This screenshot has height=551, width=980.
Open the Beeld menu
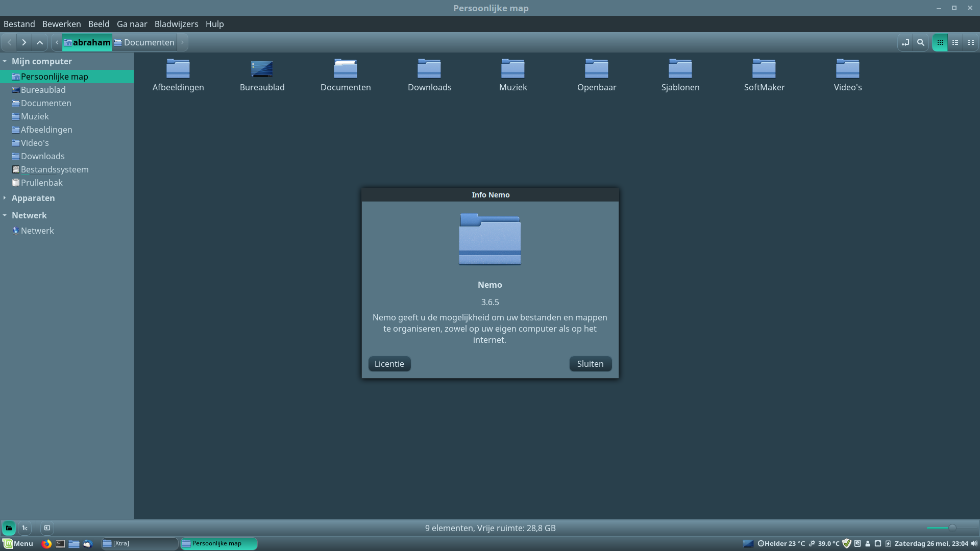pyautogui.click(x=99, y=24)
